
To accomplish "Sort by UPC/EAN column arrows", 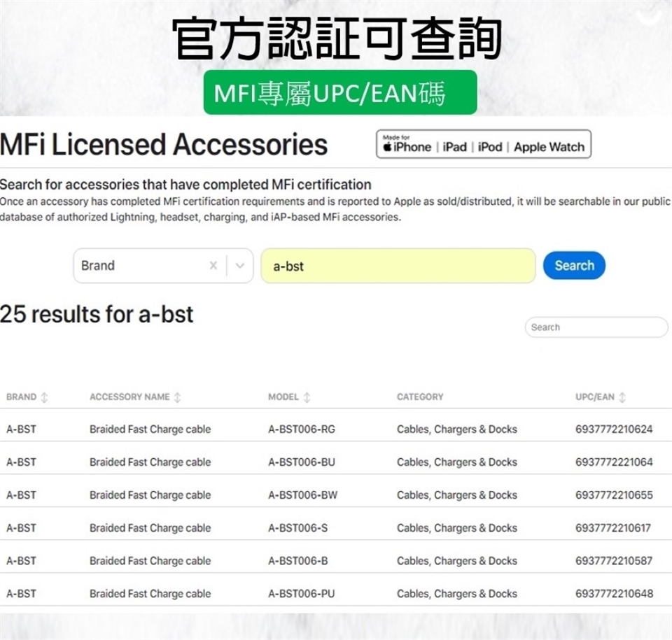I will (x=622, y=397).
